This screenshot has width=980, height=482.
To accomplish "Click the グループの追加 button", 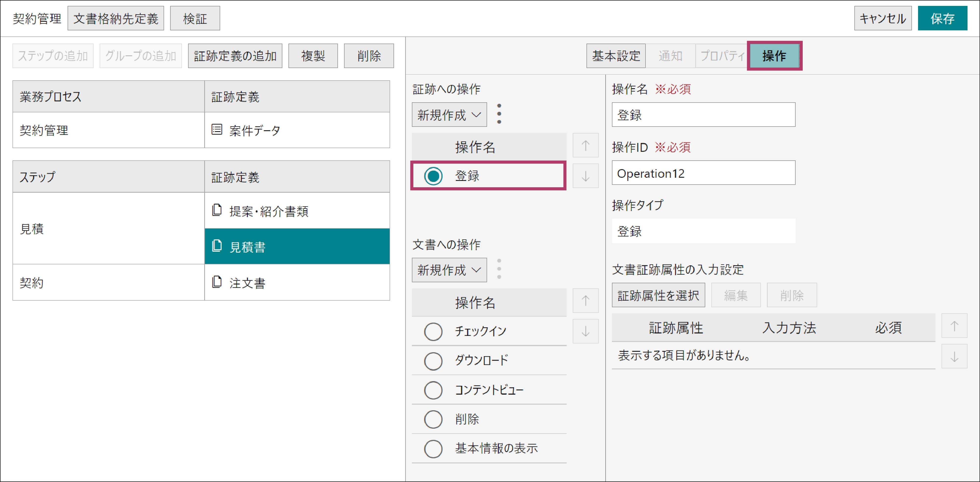I will pos(141,56).
